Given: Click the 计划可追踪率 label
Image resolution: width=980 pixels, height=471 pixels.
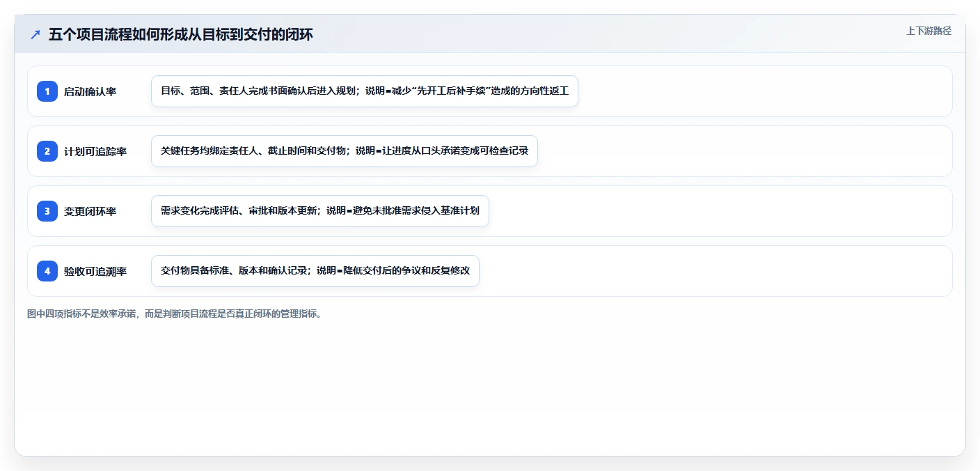Looking at the screenshot, I should (x=95, y=152).
